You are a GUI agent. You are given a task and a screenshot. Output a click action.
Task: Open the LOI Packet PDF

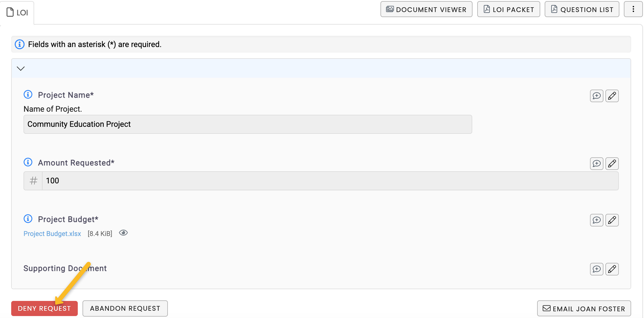pos(508,10)
